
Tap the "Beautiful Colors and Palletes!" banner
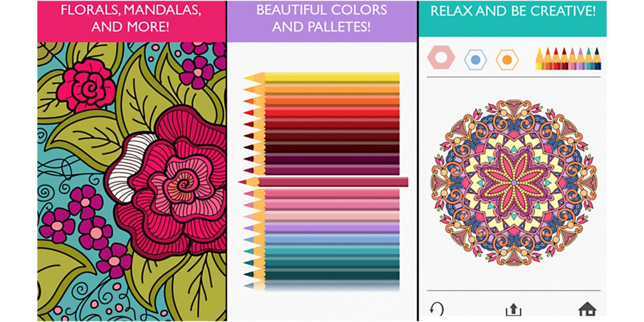pyautogui.click(x=321, y=21)
